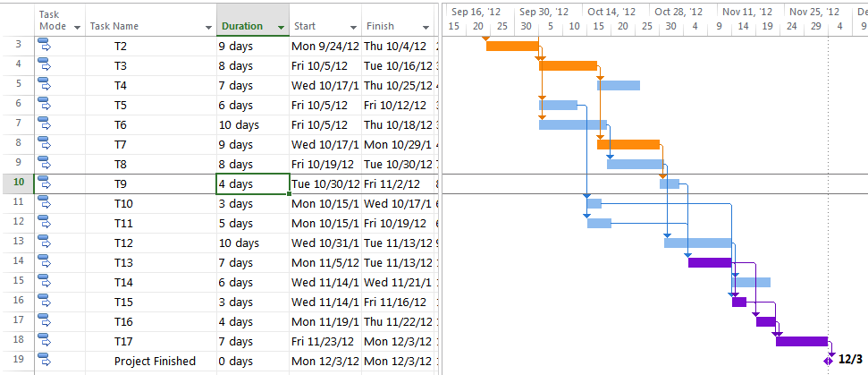This screenshot has width=868, height=375.
Task: Click the purple milestone diamond labeled 12/3
Action: tap(828, 360)
